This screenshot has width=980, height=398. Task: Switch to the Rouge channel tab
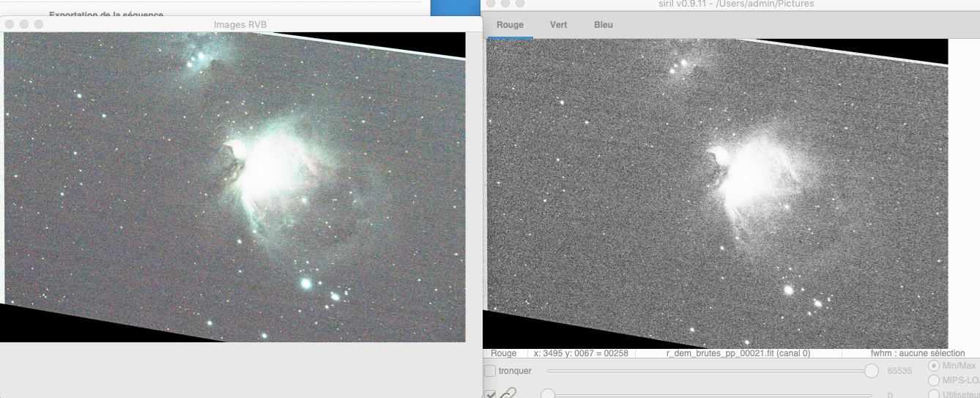coord(510,24)
